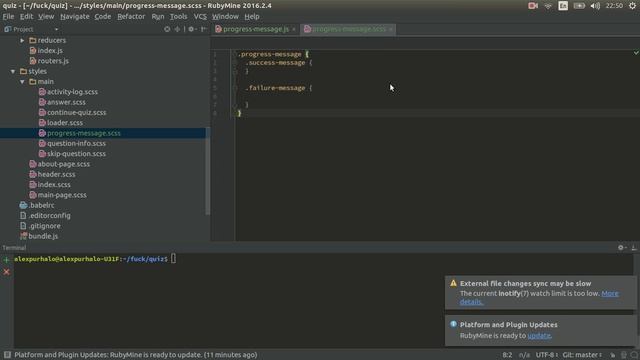Image resolution: width=640 pixels, height=360 pixels.
Task: Open the Help menu
Action: pos(252,17)
